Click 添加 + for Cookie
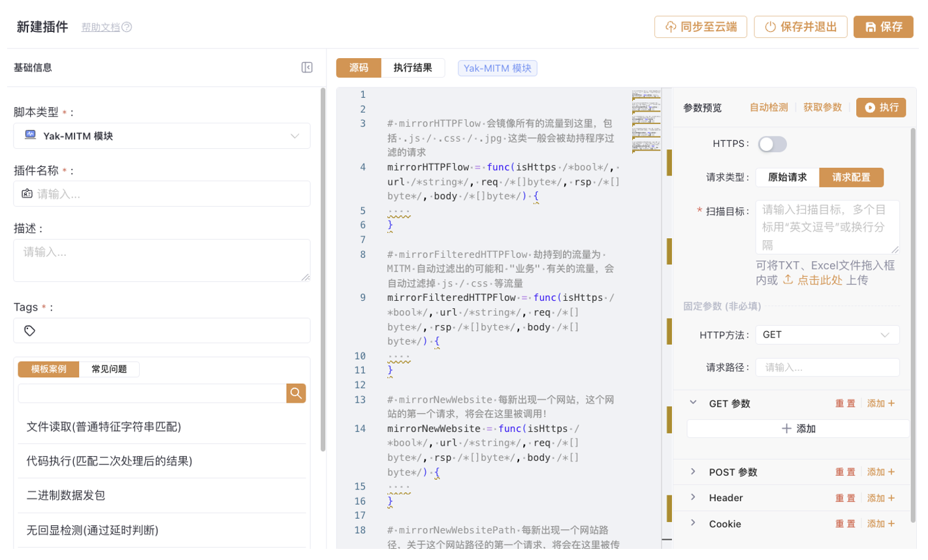 coord(881,524)
